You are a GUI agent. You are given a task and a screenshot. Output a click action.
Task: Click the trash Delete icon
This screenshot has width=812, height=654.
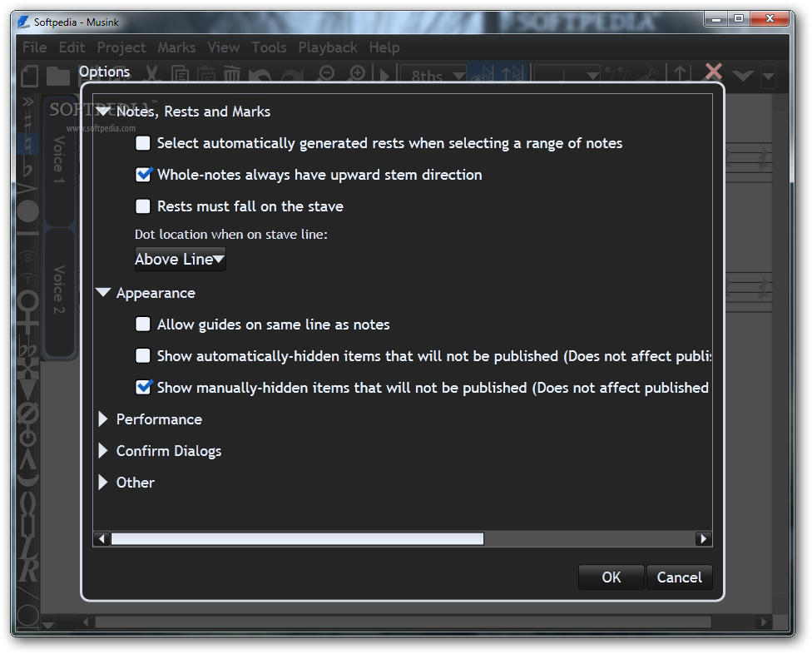coord(232,75)
